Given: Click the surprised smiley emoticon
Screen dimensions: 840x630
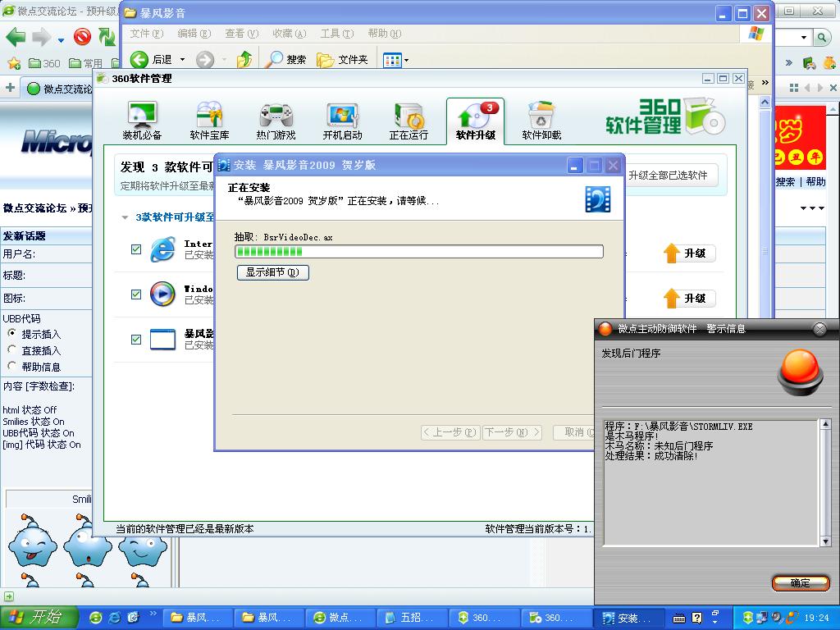Looking at the screenshot, I should 87,542.
